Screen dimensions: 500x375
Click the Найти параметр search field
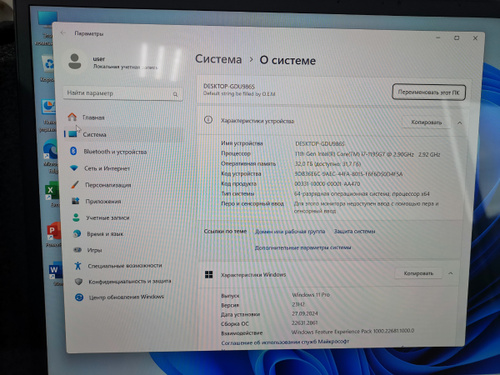coord(123,93)
